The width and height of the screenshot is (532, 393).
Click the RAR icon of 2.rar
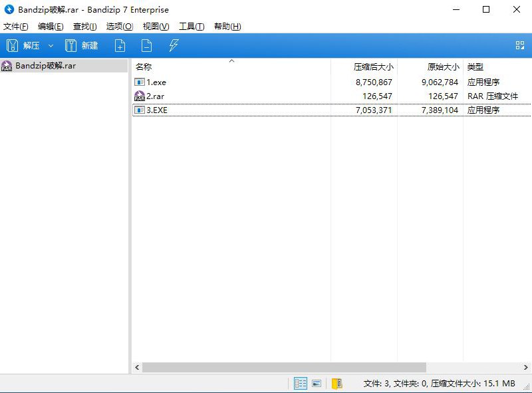click(x=140, y=96)
